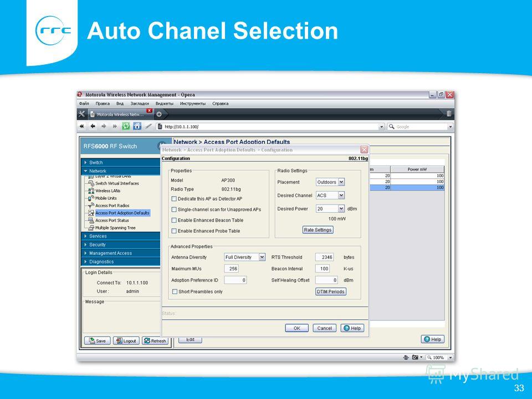Expand the Services section
The height and width of the screenshot is (399, 532).
[120, 236]
